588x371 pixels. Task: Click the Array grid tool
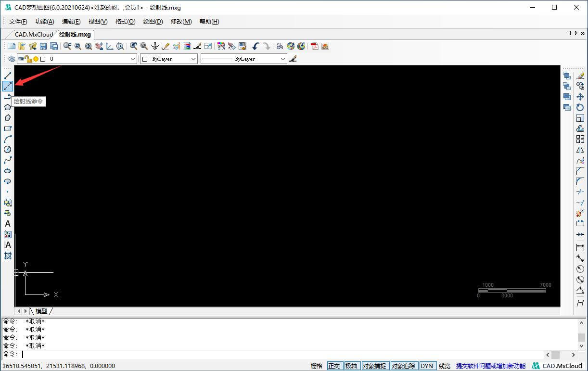click(x=580, y=139)
